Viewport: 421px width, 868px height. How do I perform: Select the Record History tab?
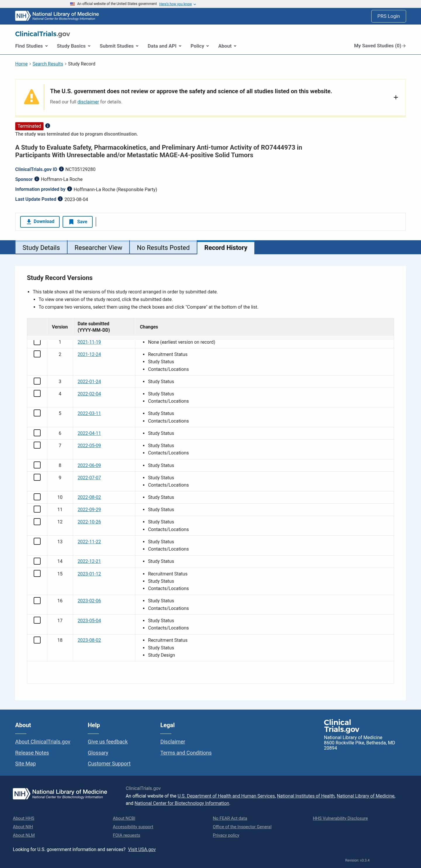pos(225,247)
